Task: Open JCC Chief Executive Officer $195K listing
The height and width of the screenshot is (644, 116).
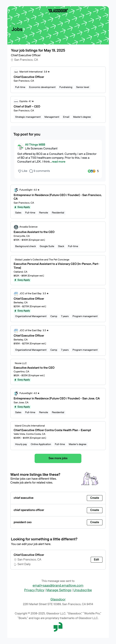Action: (29, 336)
